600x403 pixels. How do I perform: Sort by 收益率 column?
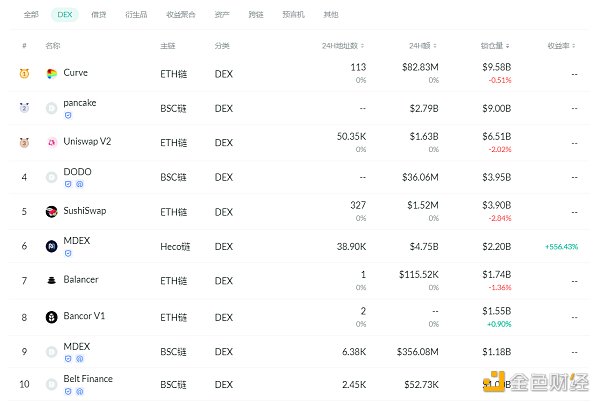click(561, 46)
